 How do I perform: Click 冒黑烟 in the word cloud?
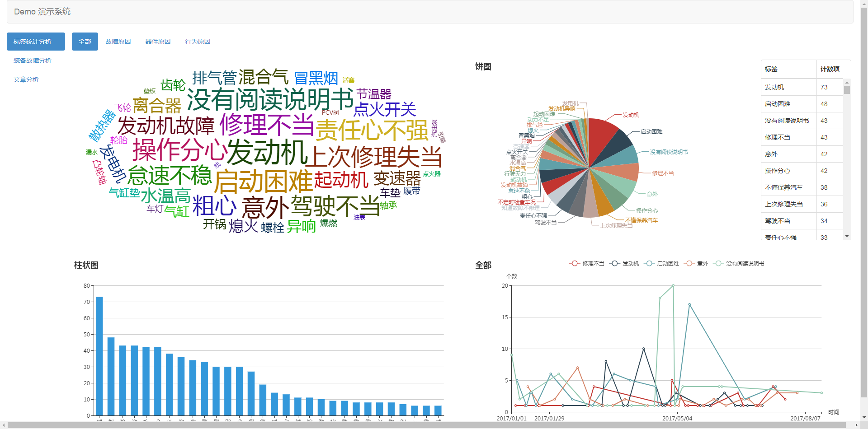pos(316,78)
